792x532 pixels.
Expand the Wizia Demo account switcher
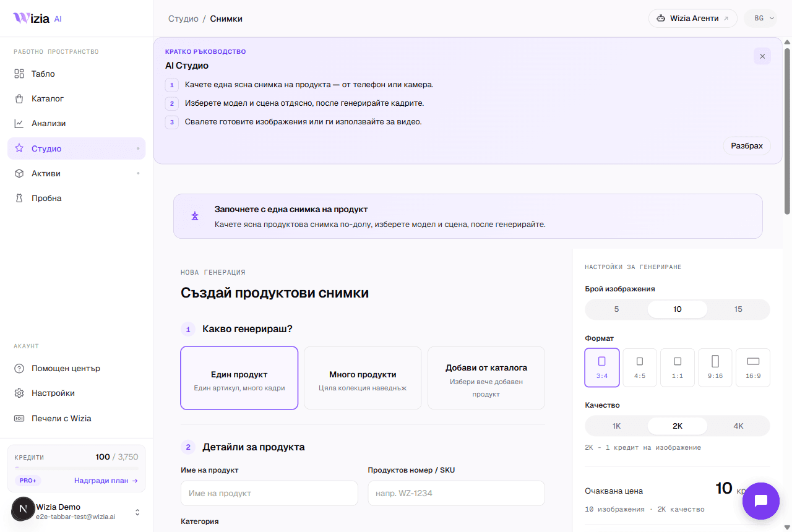(x=137, y=512)
